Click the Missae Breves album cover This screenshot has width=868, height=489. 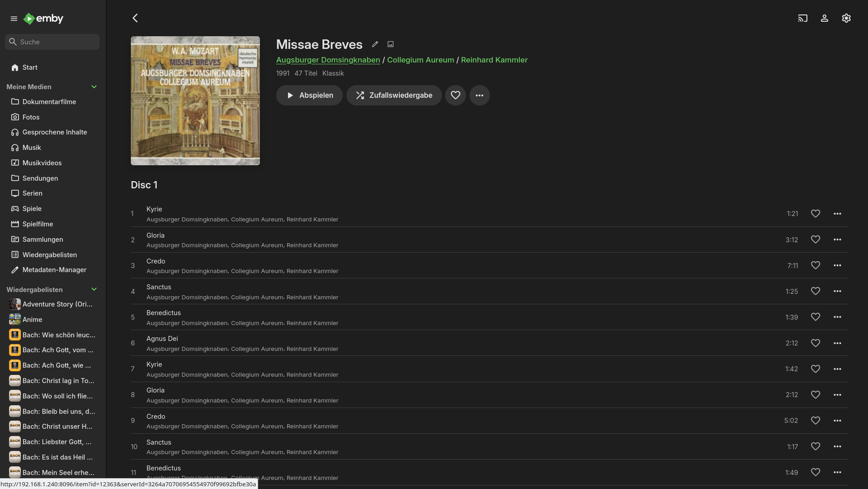[195, 101]
